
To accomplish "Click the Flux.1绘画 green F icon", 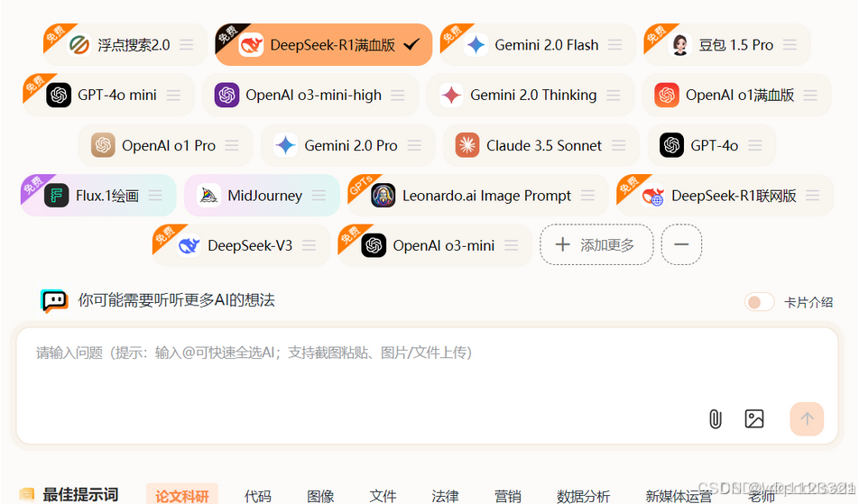I will pos(57,196).
